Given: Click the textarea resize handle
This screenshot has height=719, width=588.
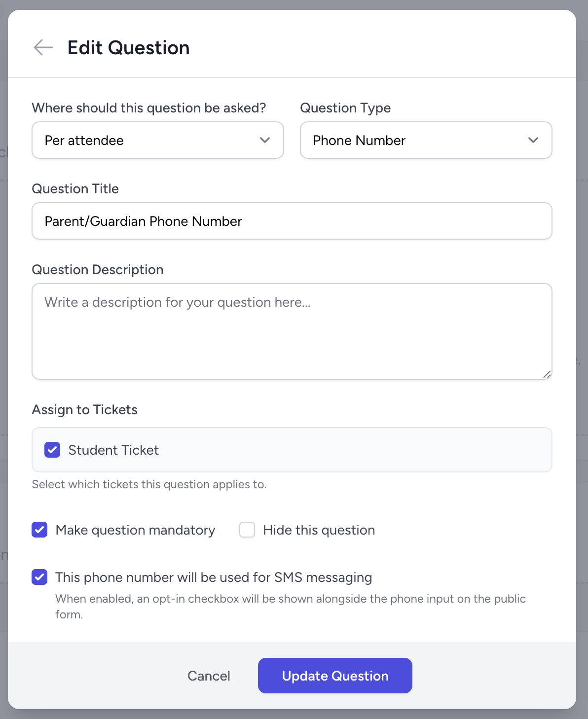Looking at the screenshot, I should tap(548, 375).
